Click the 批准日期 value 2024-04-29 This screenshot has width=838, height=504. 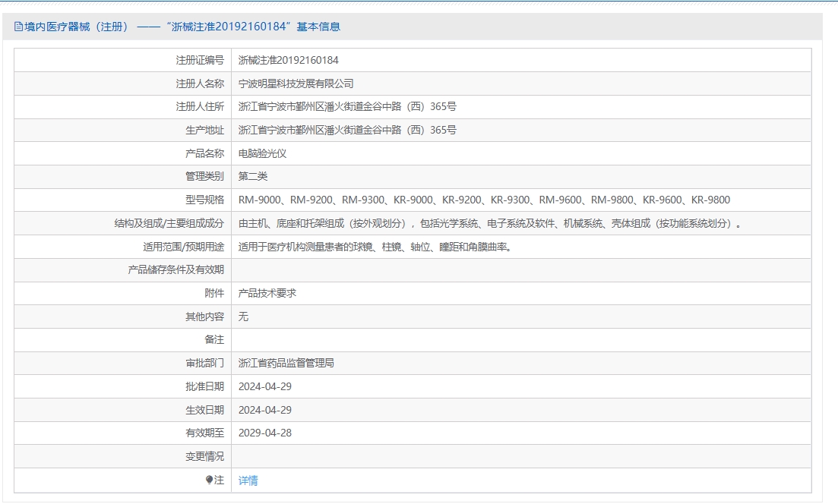coord(265,386)
